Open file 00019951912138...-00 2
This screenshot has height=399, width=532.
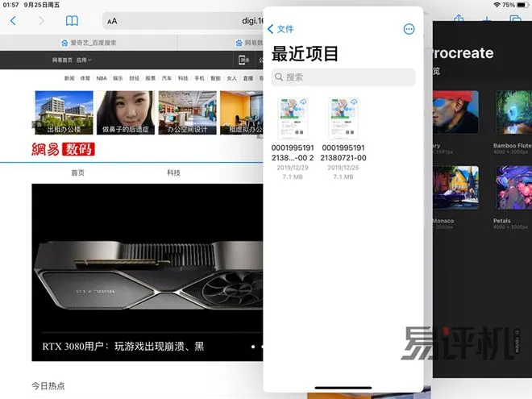293,139
